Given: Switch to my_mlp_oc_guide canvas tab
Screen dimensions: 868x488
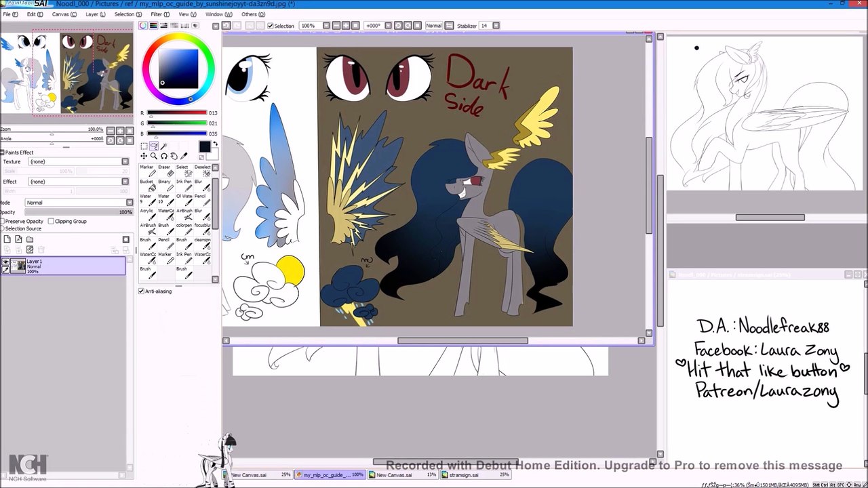Looking at the screenshot, I should coord(330,475).
